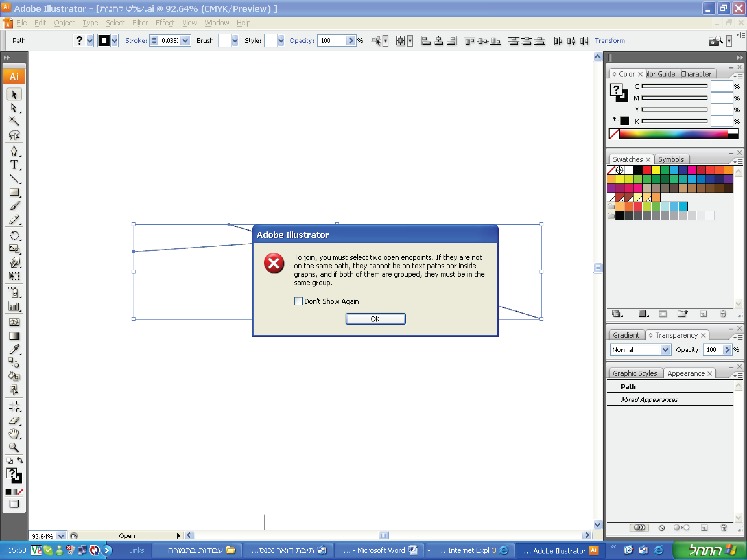747x560 pixels.
Task: Select the Eyedropper tool
Action: pyautogui.click(x=14, y=349)
